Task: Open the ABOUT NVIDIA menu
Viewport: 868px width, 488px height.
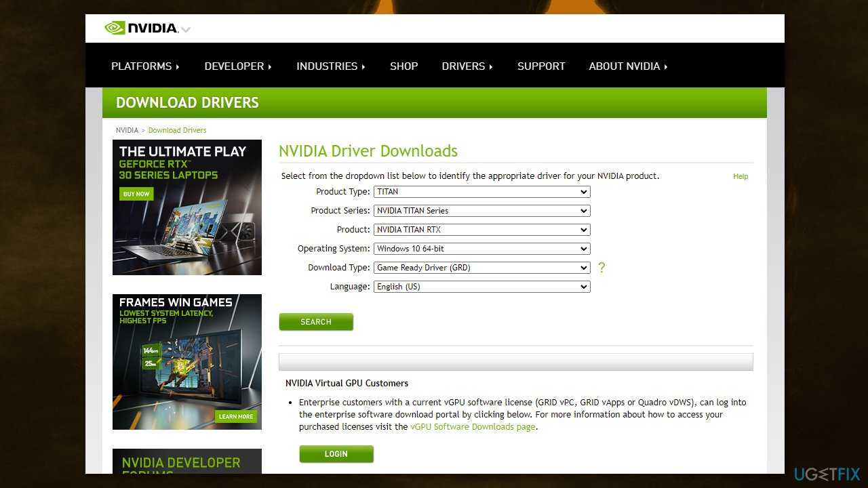Action: tap(627, 66)
